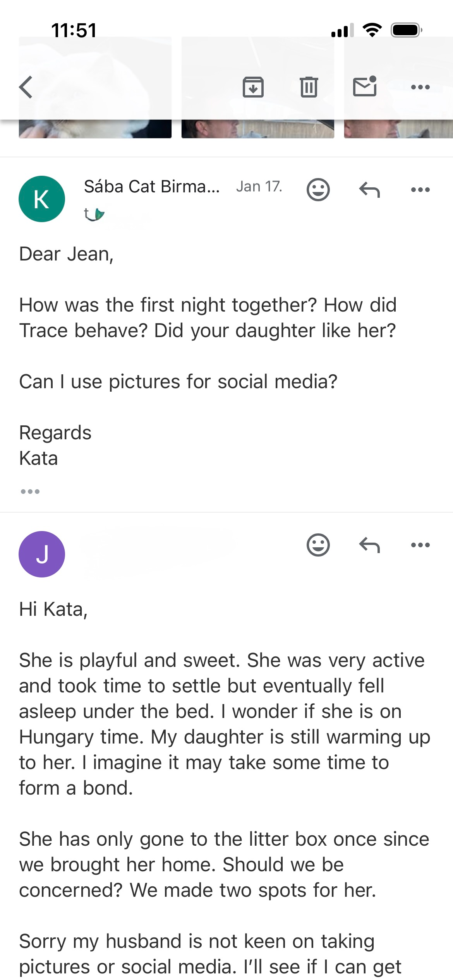
Task: Expand trimmed content below Kata's signature
Action: (x=30, y=492)
